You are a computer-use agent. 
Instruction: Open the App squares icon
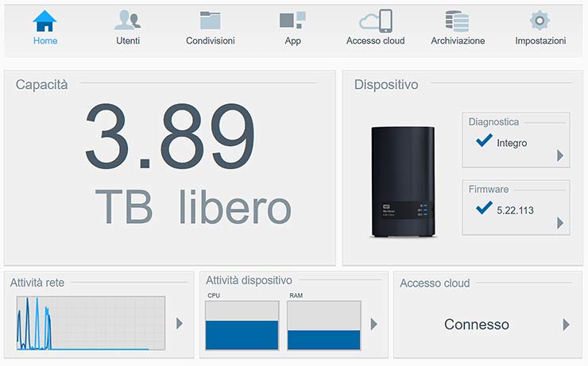pos(292,20)
